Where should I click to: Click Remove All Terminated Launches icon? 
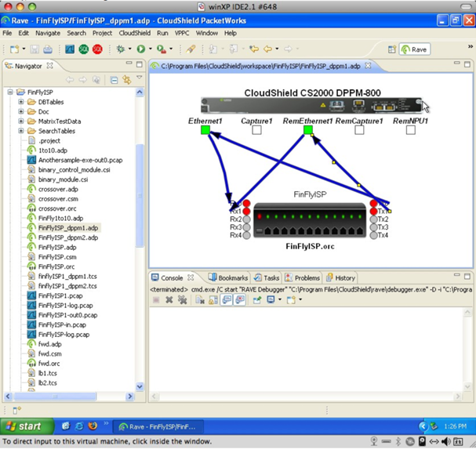click(x=182, y=300)
